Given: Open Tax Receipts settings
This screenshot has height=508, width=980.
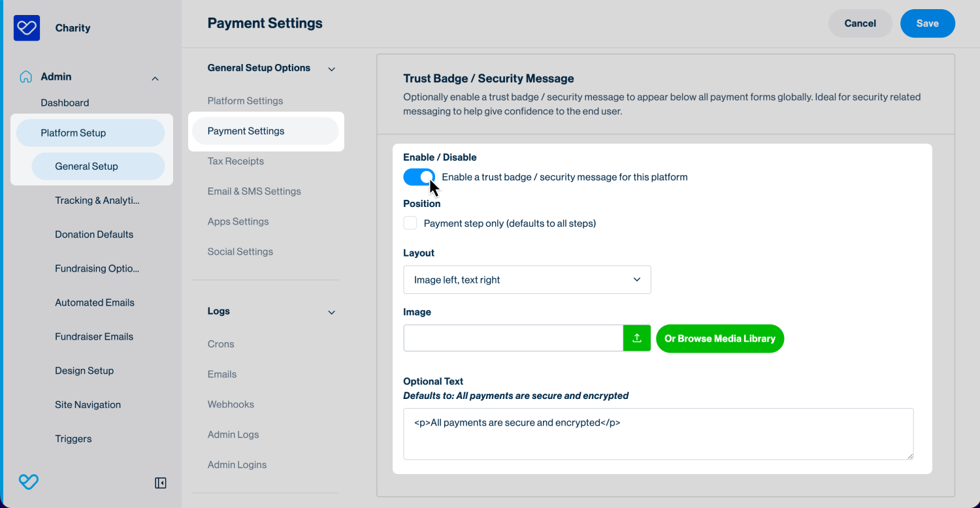Looking at the screenshot, I should (236, 161).
